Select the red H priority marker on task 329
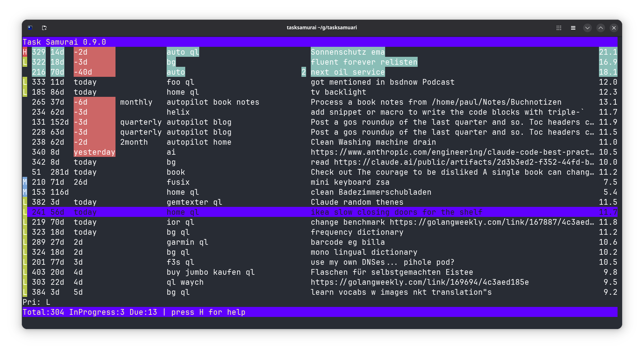The height and width of the screenshot is (353, 644). [x=25, y=52]
